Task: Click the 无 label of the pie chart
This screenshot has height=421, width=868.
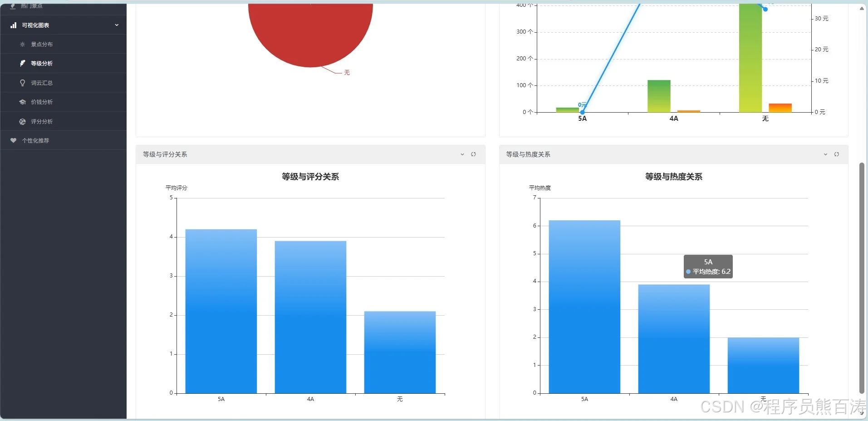Action: 347,73
